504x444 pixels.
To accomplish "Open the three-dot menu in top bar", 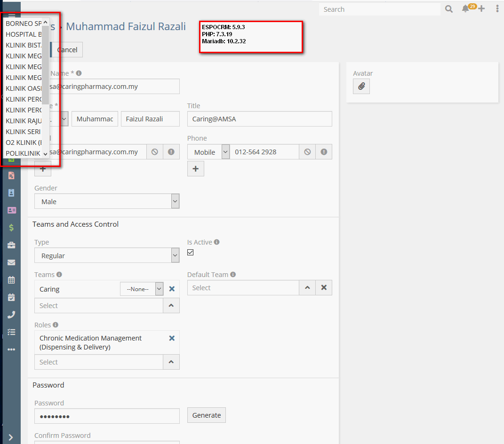I will [x=497, y=9].
